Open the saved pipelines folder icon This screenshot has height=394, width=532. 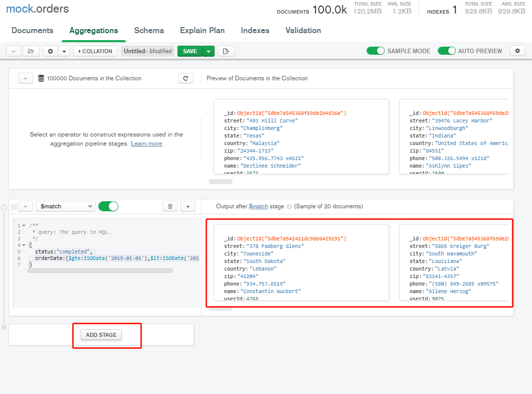pos(31,51)
